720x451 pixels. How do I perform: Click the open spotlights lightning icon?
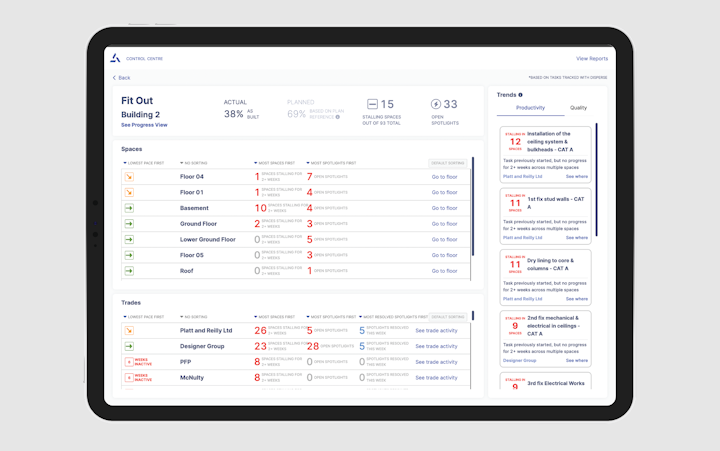click(435, 104)
